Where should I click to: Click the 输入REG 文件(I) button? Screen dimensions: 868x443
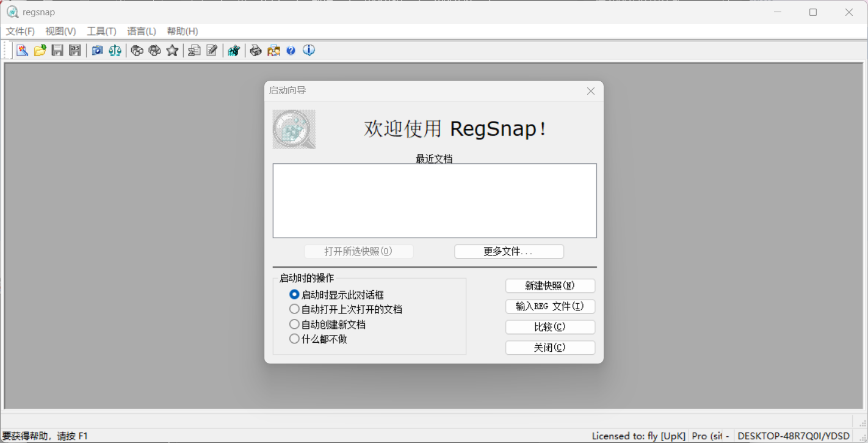point(551,307)
